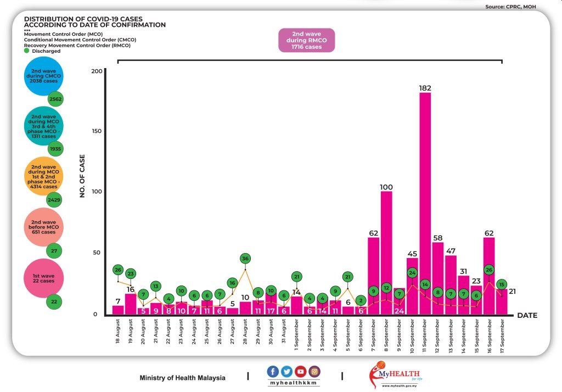Select the teal 3rd & 4th phase MCO circle
This screenshot has width=562, height=392.
(43, 126)
